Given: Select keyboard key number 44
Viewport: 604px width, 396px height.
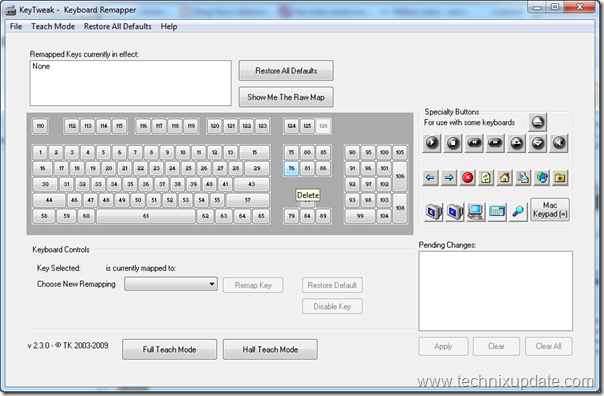Looking at the screenshot, I should pyautogui.click(x=49, y=200).
